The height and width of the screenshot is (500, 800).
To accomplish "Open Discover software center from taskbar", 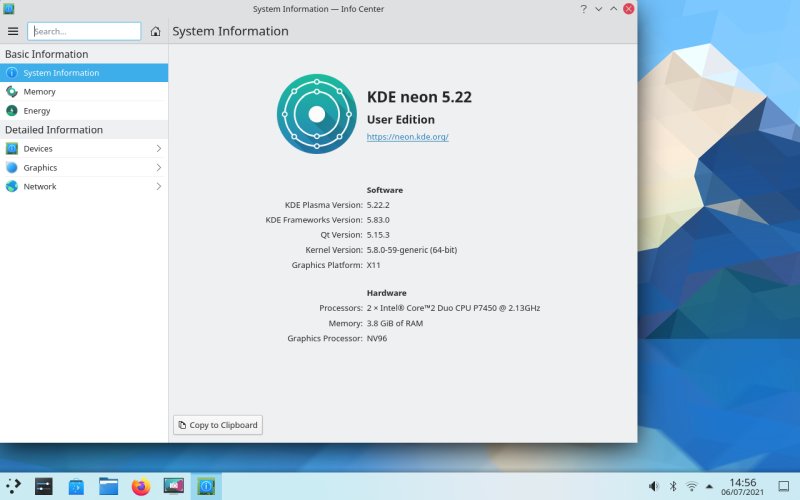I will (76, 486).
